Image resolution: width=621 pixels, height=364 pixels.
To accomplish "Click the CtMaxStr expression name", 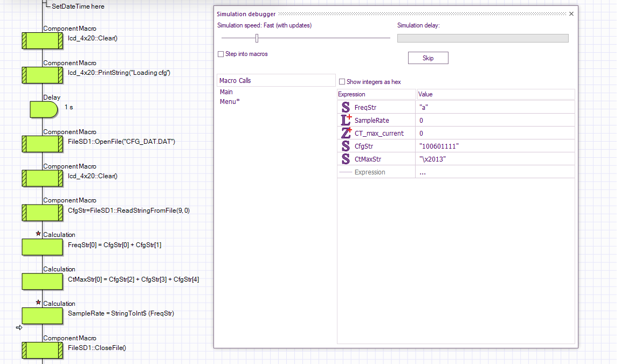I will pyautogui.click(x=368, y=159).
